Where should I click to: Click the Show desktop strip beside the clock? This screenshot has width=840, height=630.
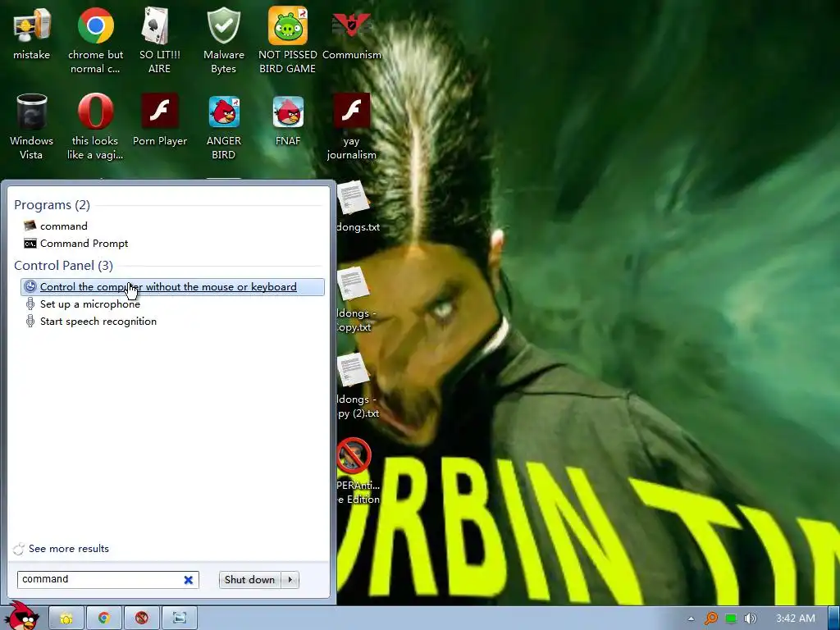(833, 619)
